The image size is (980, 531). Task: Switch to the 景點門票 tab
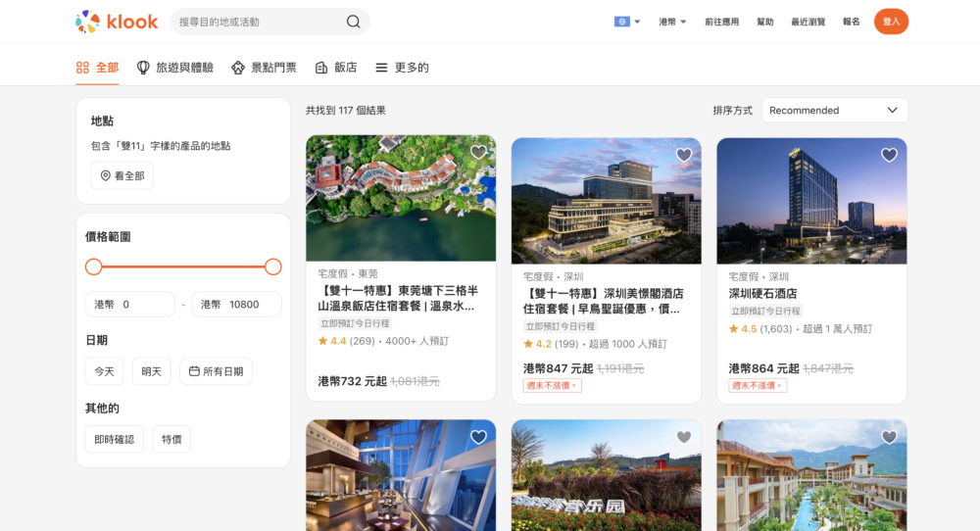click(264, 68)
